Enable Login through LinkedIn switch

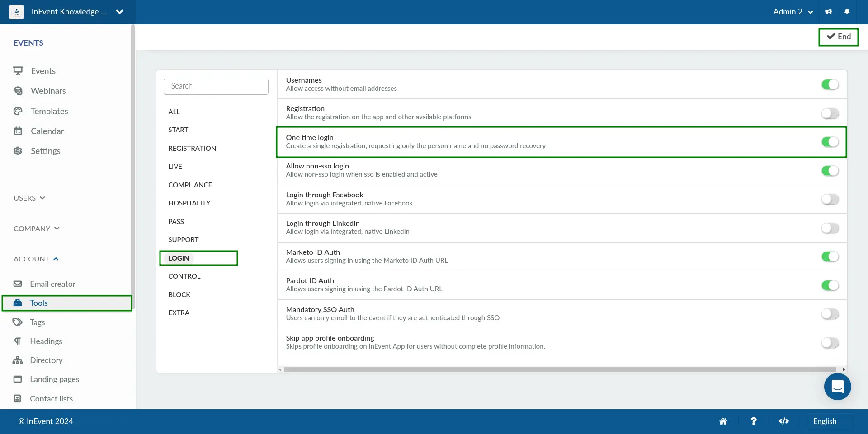[x=830, y=228]
